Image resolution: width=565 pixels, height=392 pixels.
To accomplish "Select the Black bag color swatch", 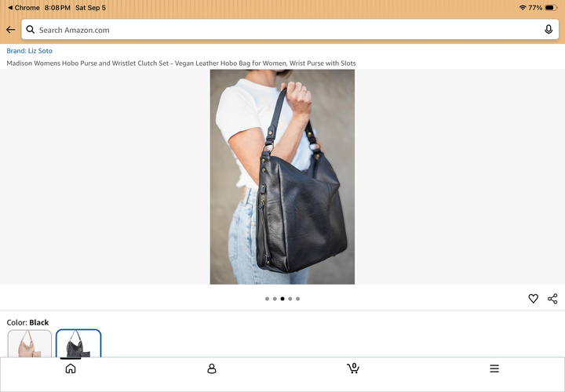I will 78,343.
